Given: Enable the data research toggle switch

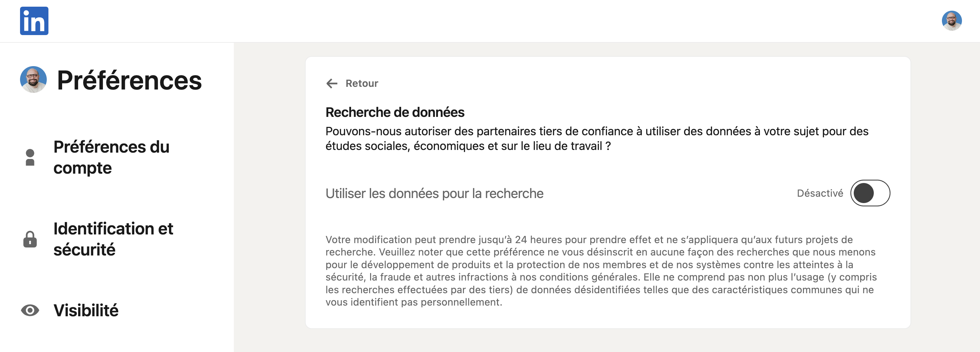Looking at the screenshot, I should coord(870,193).
